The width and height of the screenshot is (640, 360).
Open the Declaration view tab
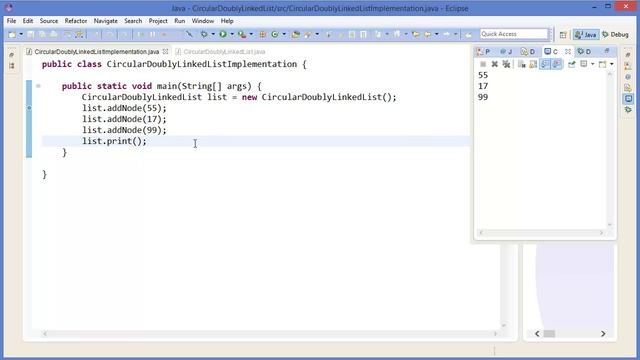[x=528, y=51]
